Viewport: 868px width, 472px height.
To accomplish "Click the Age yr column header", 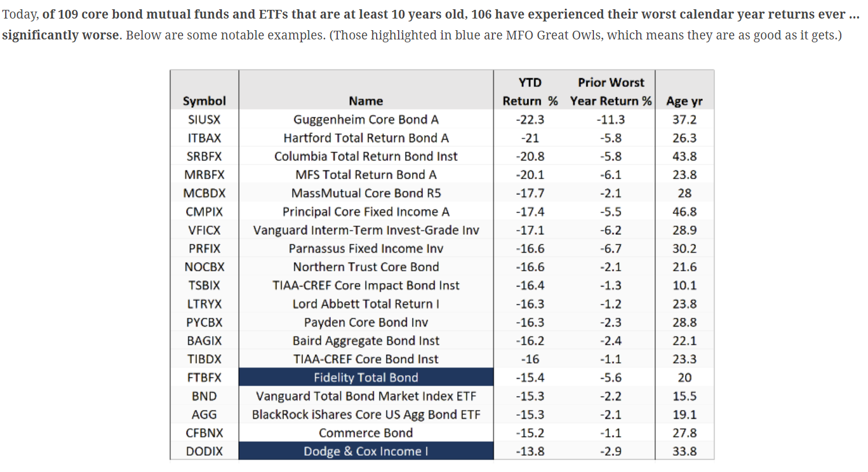I will 684,101.
